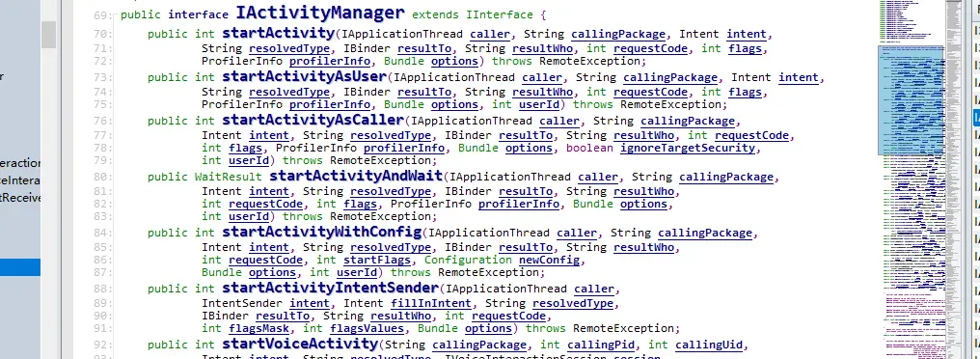Image resolution: width=980 pixels, height=359 pixels.
Task: Select ignoreTargetSecurity on line 78
Action: (688, 149)
